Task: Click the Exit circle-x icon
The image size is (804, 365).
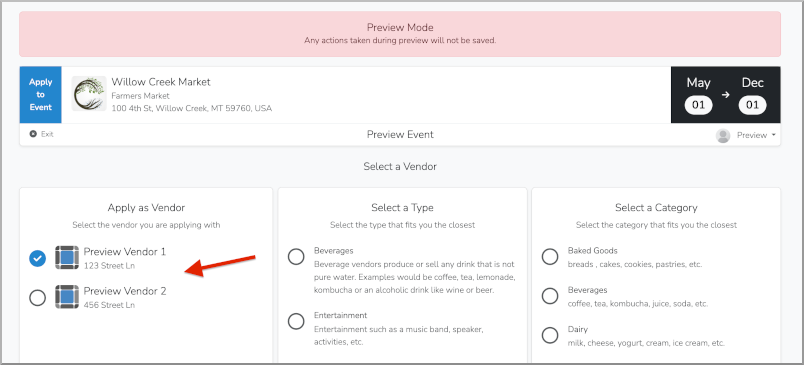Action: coord(33,134)
